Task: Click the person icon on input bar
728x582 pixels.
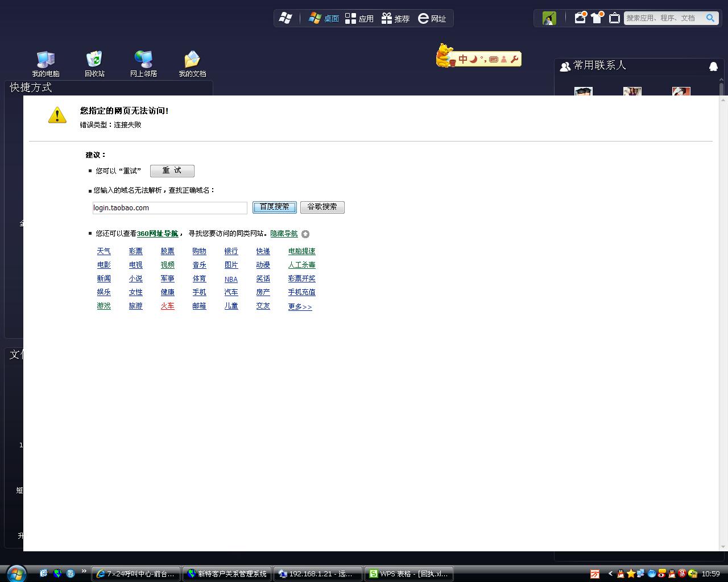Action: [504, 59]
